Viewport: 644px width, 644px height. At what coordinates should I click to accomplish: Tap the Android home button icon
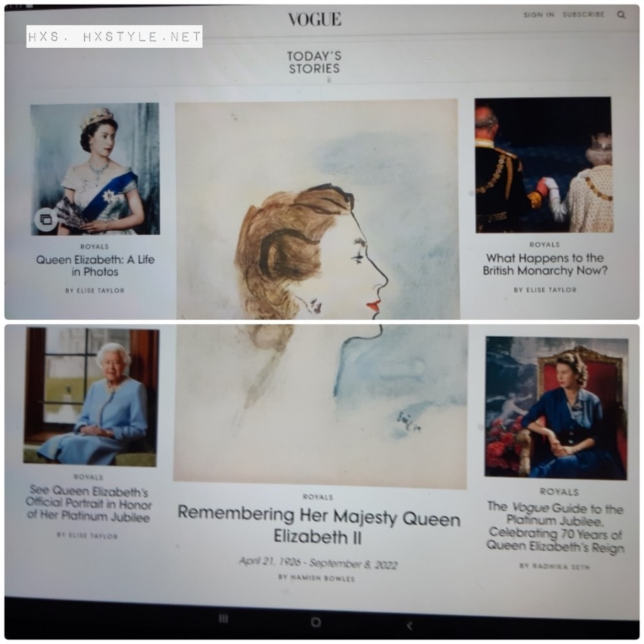[316, 622]
